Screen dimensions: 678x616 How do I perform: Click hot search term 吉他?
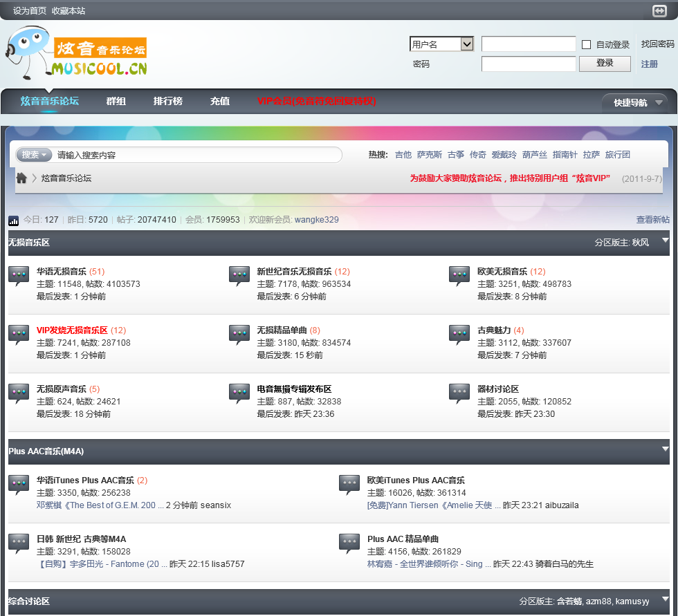pyautogui.click(x=403, y=155)
